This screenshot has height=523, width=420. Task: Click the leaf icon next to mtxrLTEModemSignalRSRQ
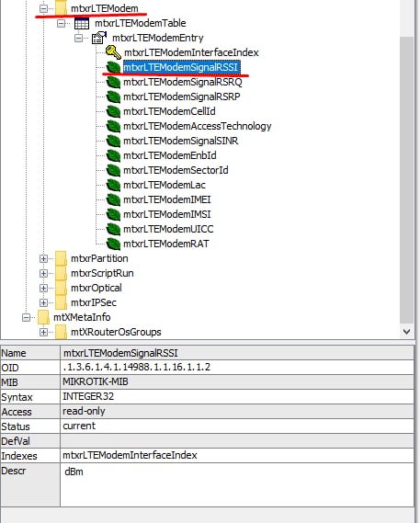coord(113,82)
